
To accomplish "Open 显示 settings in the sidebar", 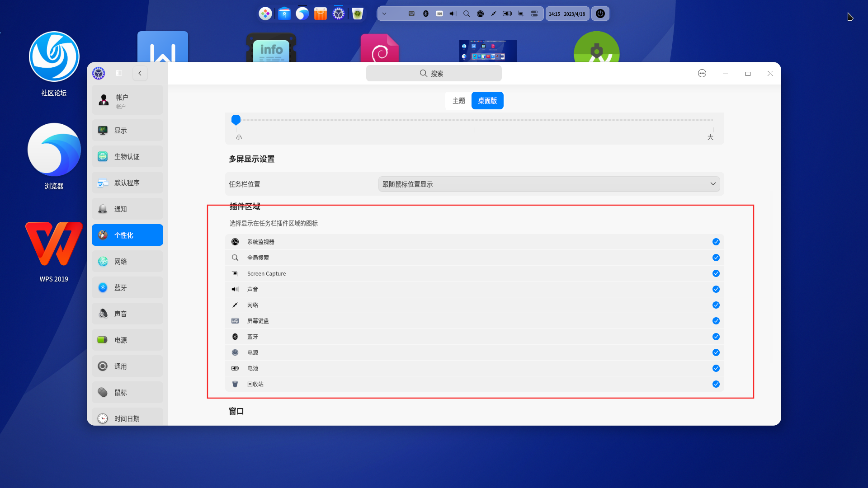I will tap(127, 130).
